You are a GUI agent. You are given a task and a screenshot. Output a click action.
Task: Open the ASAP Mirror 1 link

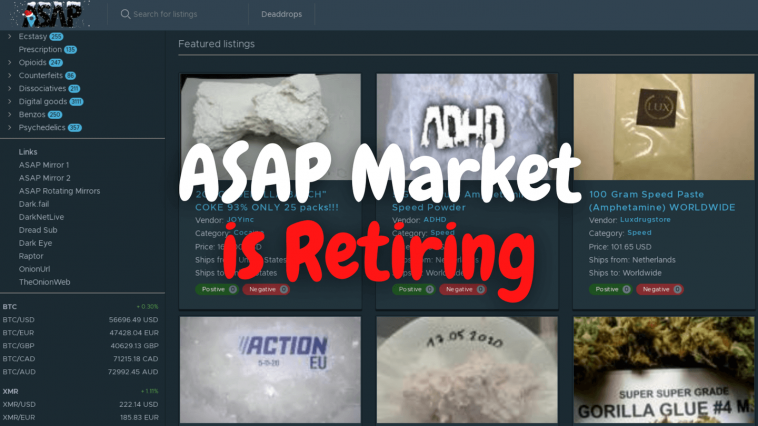click(44, 165)
